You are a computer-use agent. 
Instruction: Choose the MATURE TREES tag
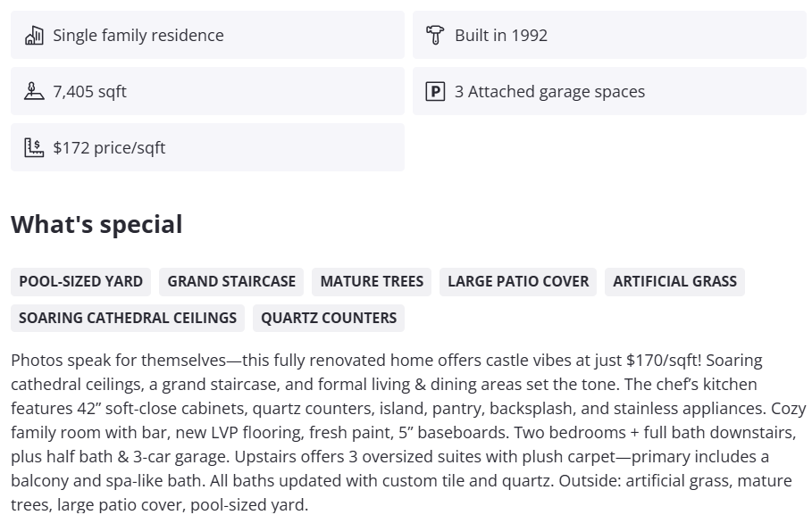372,281
